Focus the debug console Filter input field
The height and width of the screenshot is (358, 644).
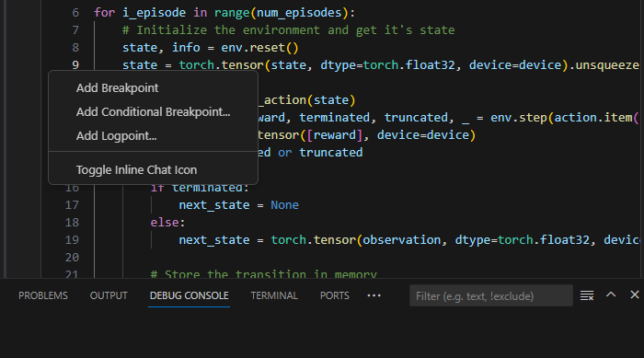(x=490, y=296)
